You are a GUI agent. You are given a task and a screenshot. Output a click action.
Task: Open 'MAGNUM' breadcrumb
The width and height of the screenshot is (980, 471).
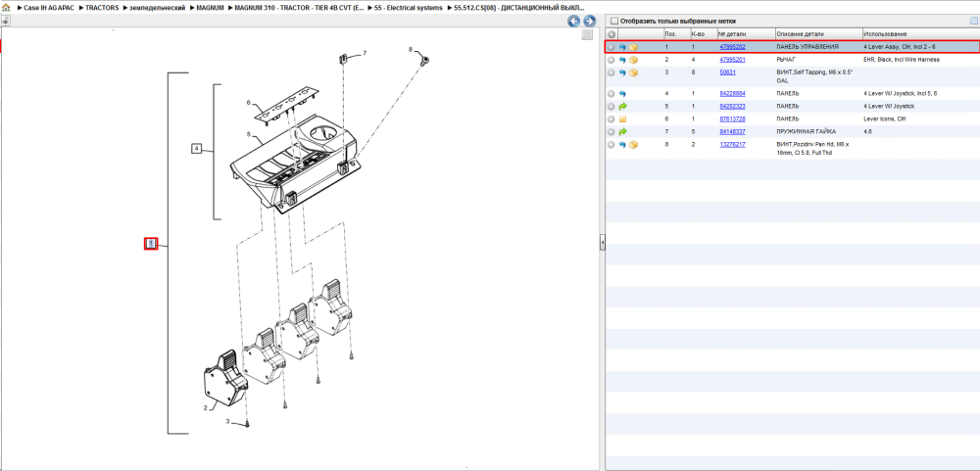click(210, 8)
